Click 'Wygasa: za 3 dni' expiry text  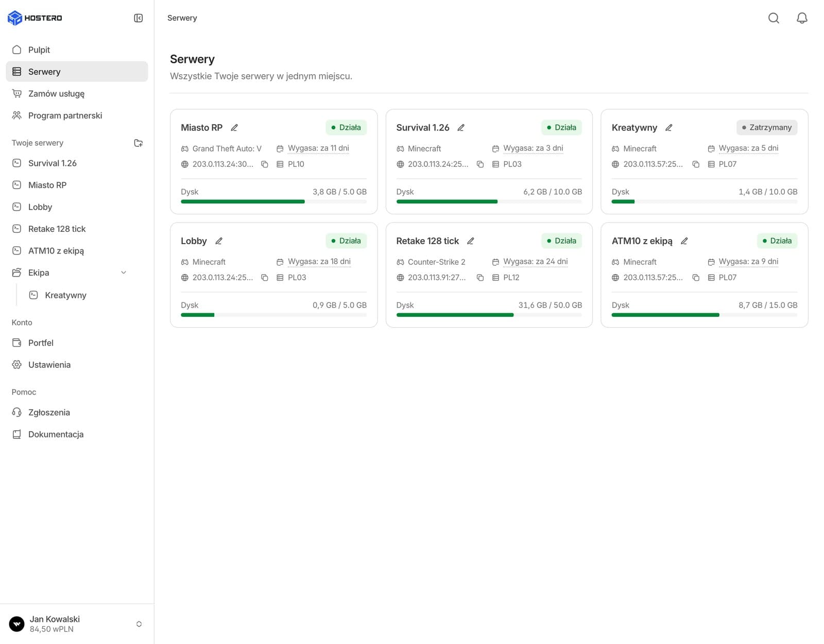point(533,148)
